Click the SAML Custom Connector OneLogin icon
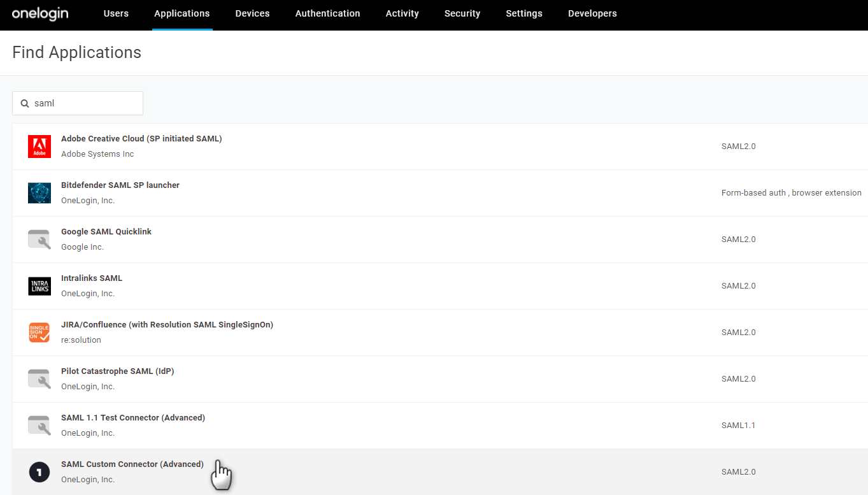The height and width of the screenshot is (495, 868). tap(39, 472)
